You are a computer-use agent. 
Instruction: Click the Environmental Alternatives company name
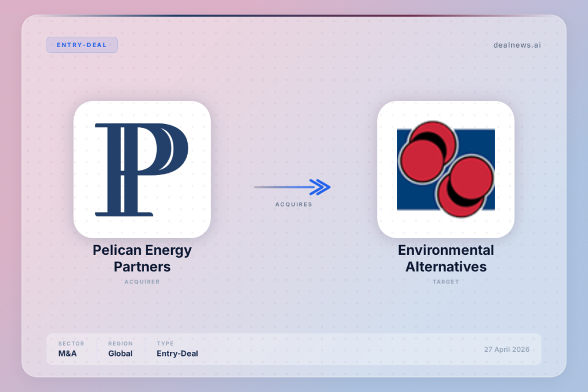[x=446, y=258]
